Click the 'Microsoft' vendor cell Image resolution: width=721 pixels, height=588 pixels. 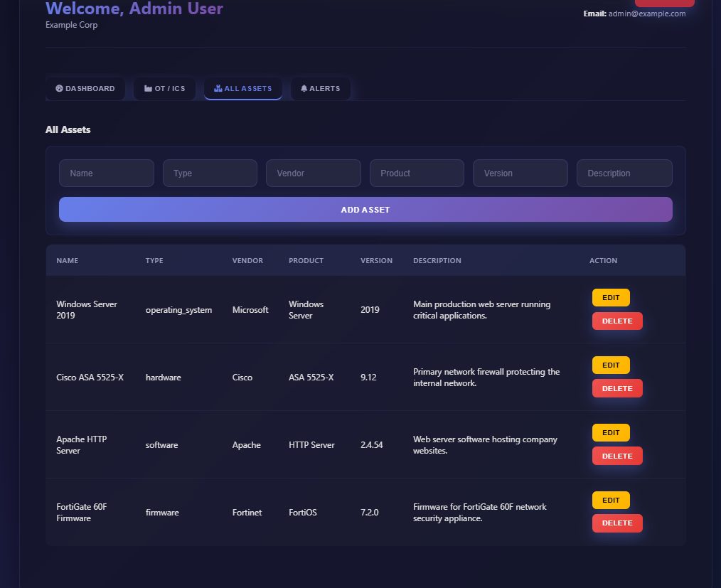click(x=250, y=310)
